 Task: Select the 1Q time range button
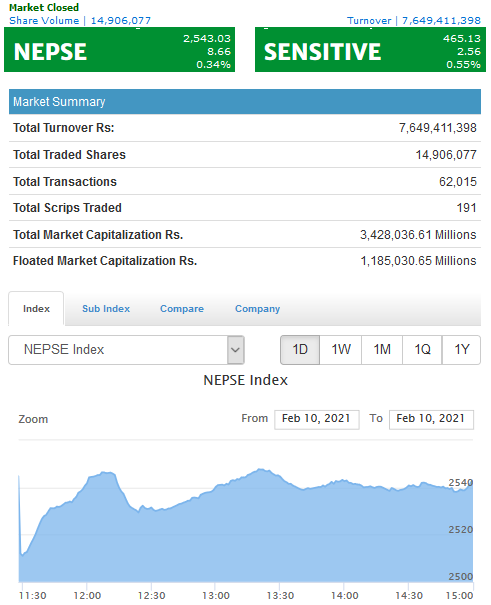click(422, 350)
